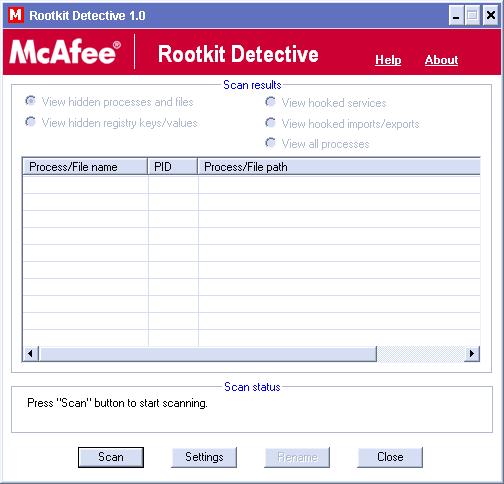Image resolution: width=504 pixels, height=484 pixels.
Task: Open the About link
Action: tap(441, 60)
